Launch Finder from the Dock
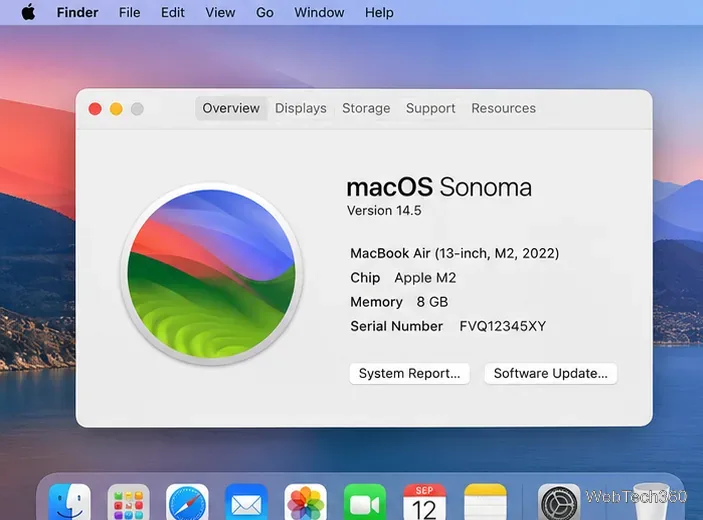Image resolution: width=703 pixels, height=520 pixels. (x=69, y=502)
